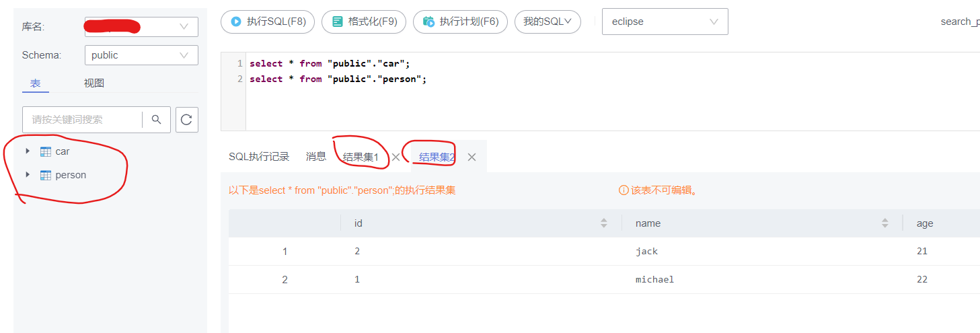Click the refresh table list button
Image resolution: width=980 pixels, height=333 pixels.
(186, 120)
